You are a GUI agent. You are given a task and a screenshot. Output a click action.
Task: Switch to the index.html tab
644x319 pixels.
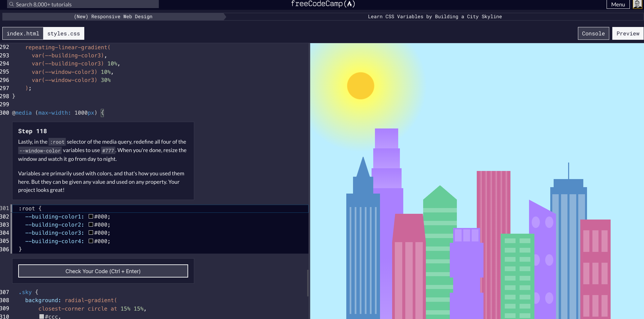tap(23, 33)
